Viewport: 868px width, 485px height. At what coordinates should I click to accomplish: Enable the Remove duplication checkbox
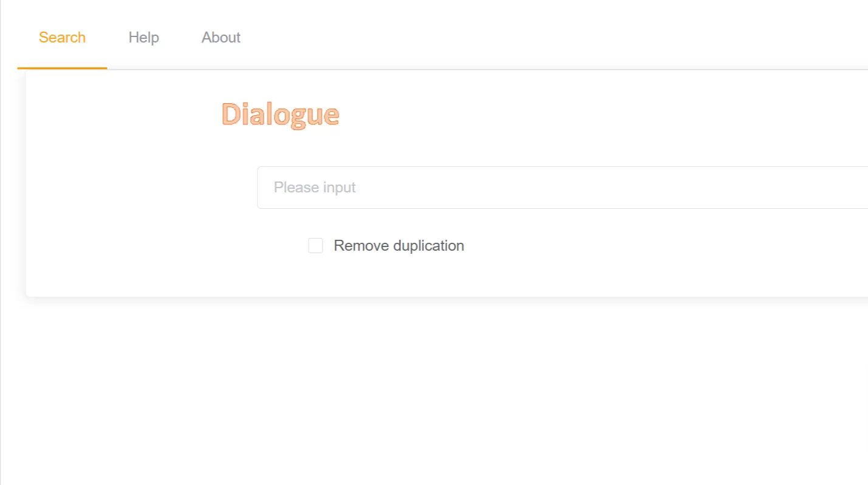(x=315, y=246)
